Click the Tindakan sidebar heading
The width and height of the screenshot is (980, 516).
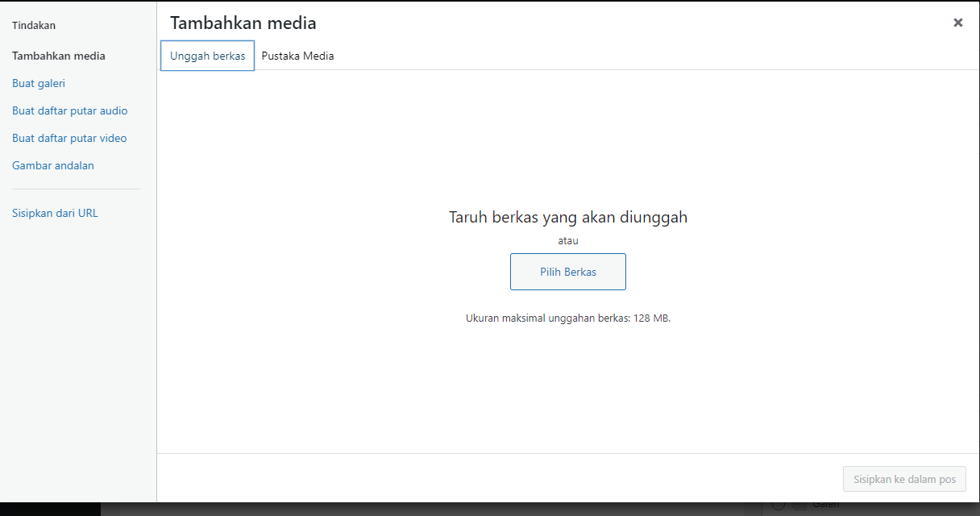(x=34, y=25)
